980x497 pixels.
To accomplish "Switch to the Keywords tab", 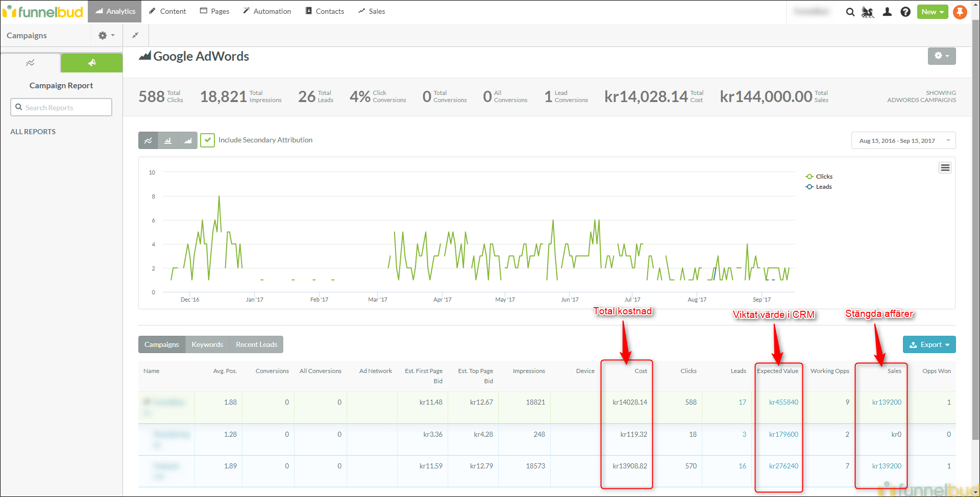I will pyautogui.click(x=207, y=344).
